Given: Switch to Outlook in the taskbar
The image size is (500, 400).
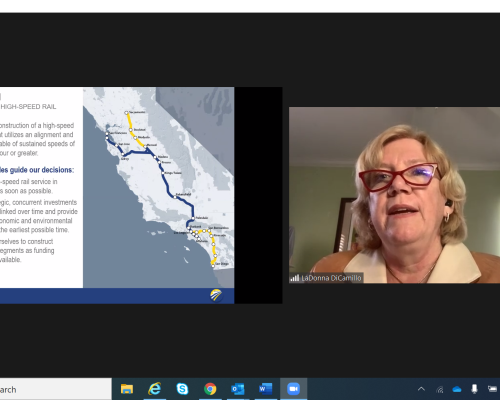Looking at the screenshot, I should coord(238,389).
